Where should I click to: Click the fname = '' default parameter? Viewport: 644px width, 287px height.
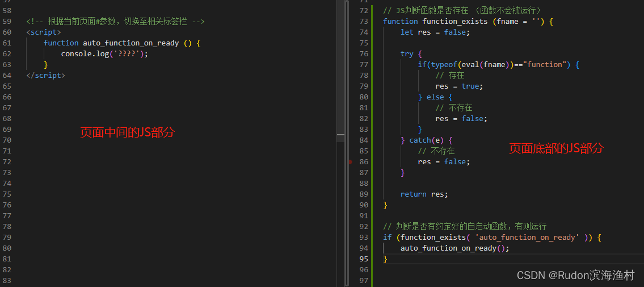pyautogui.click(x=519, y=22)
